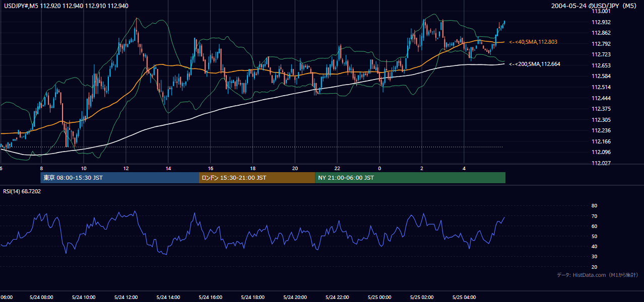Screen dimensions: 644x302
Task: Click hour tick 2 under price chart
Action: coord(422,168)
